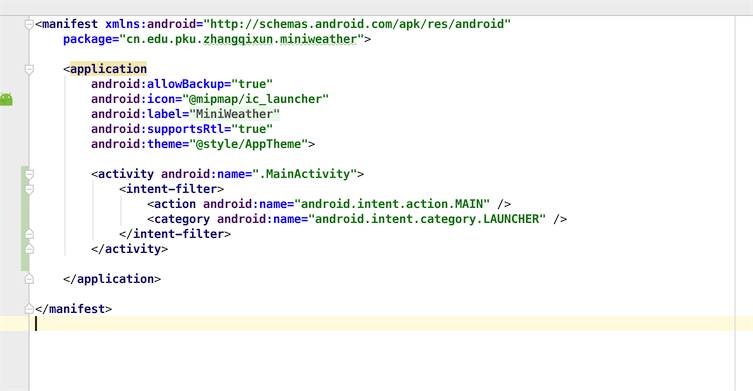The width and height of the screenshot is (753, 391).
Task: Click the closing activity fold marker
Action: 29,249
